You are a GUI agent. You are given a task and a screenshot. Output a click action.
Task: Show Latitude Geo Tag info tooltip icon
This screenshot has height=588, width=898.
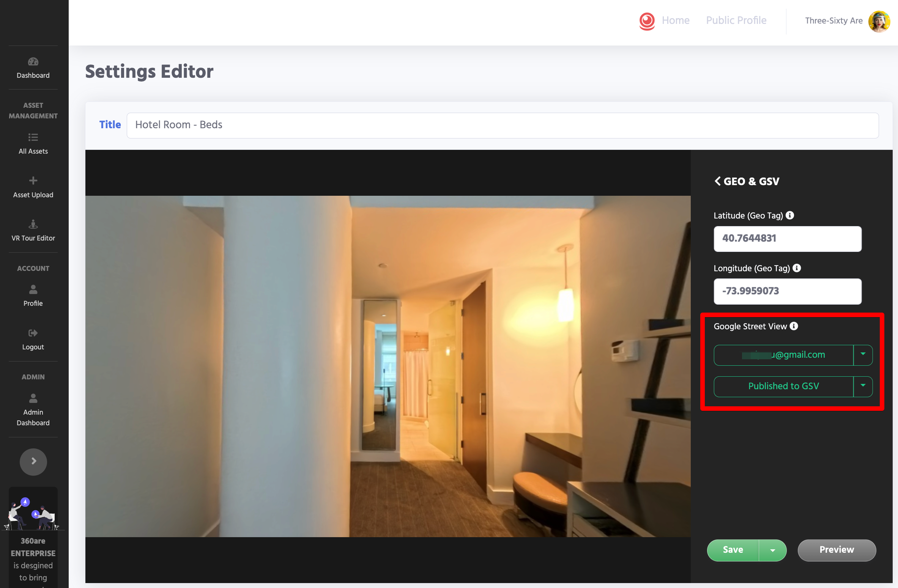coord(790,215)
